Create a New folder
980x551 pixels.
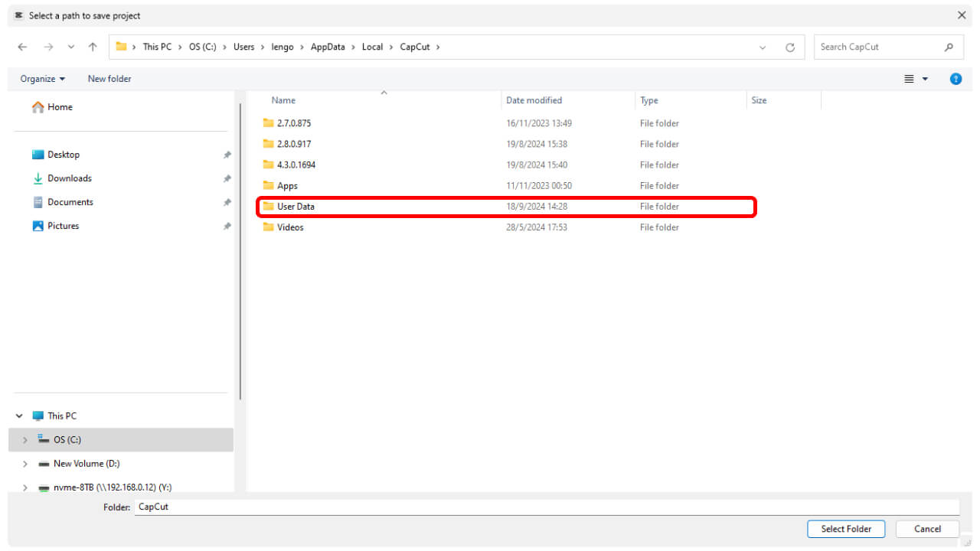pyautogui.click(x=109, y=79)
